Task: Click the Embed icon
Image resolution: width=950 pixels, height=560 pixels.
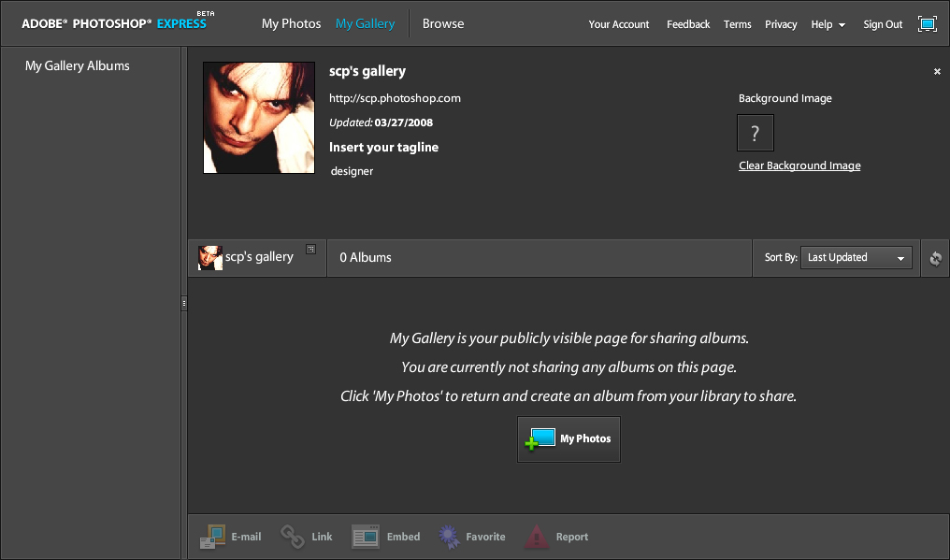Action: coord(366,537)
